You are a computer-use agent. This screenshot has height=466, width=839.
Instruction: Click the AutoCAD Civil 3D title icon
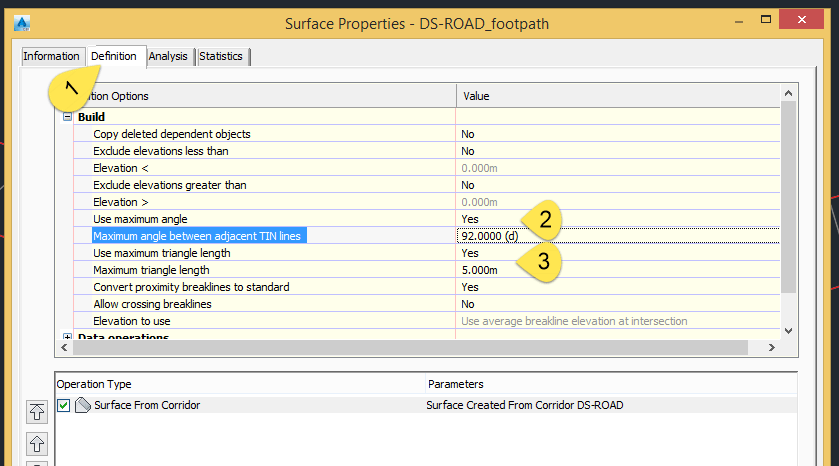(x=22, y=24)
